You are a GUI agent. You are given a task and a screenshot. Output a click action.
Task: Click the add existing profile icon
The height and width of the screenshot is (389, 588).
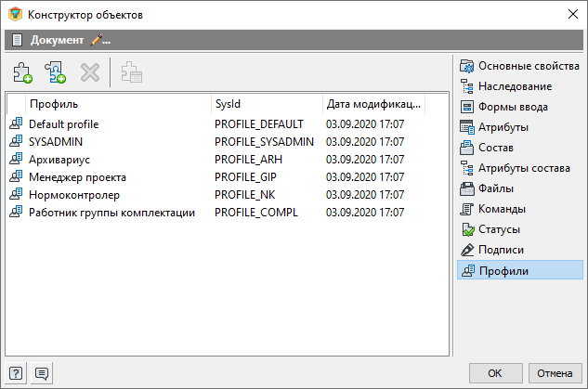(x=56, y=72)
